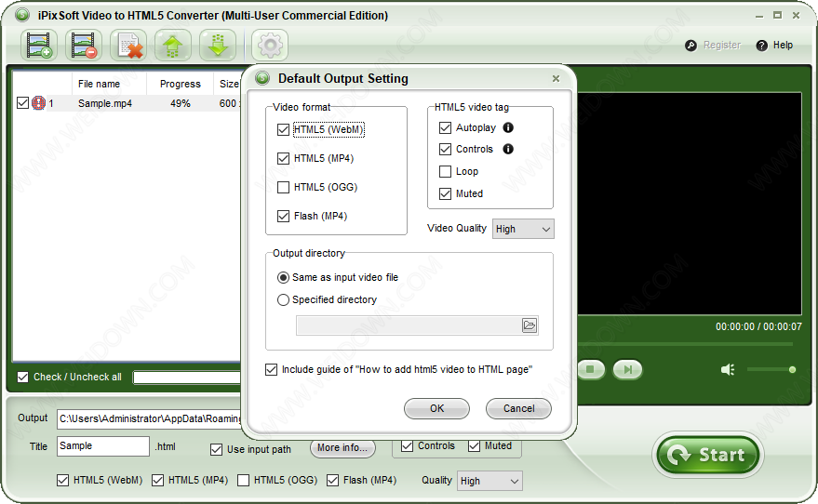818x504 pixels.
Task: Toggle the Autoplay checkbox
Action: [445, 127]
